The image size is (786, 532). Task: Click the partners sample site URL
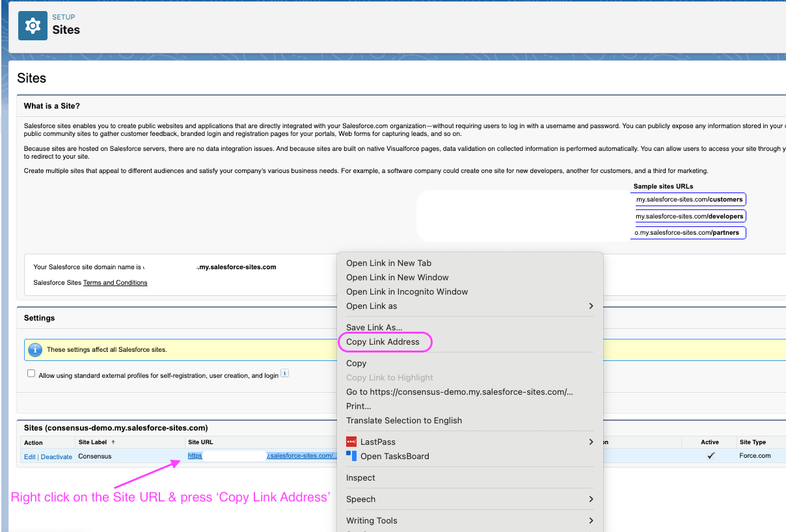pos(690,232)
